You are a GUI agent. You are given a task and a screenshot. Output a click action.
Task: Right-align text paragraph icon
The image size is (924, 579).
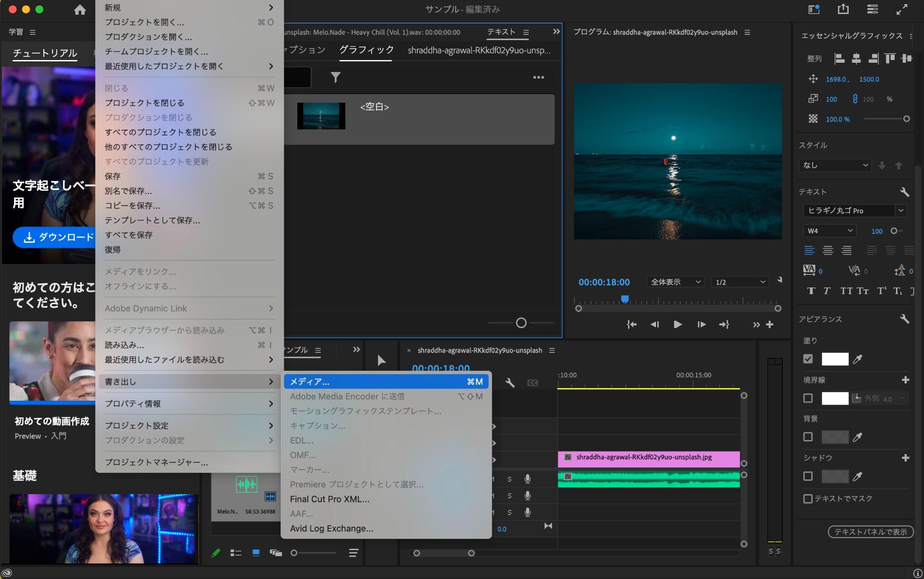[846, 250]
